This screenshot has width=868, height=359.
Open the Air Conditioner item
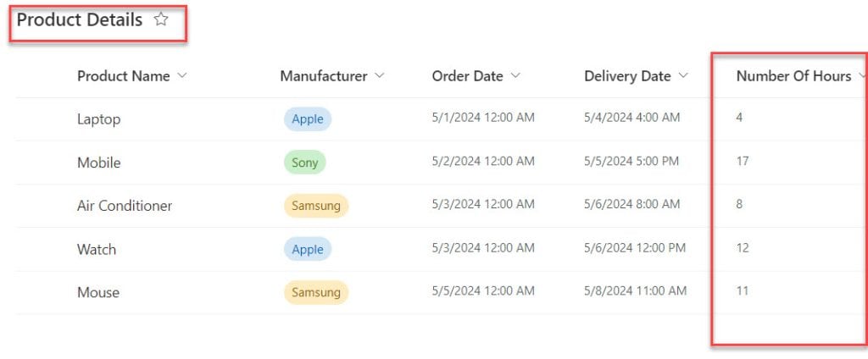(x=125, y=206)
